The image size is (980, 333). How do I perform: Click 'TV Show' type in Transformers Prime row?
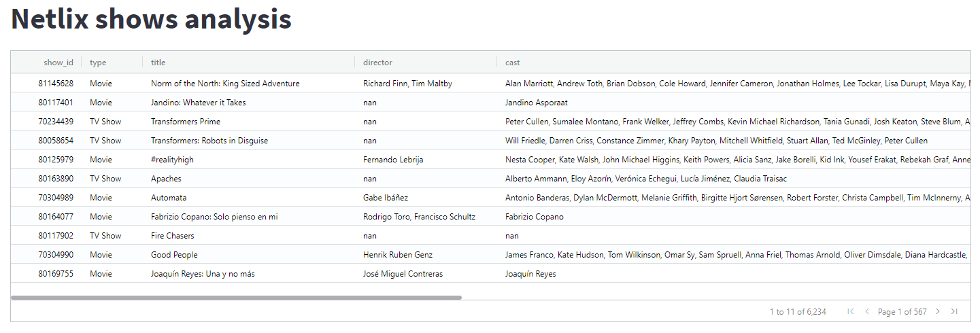pos(105,122)
